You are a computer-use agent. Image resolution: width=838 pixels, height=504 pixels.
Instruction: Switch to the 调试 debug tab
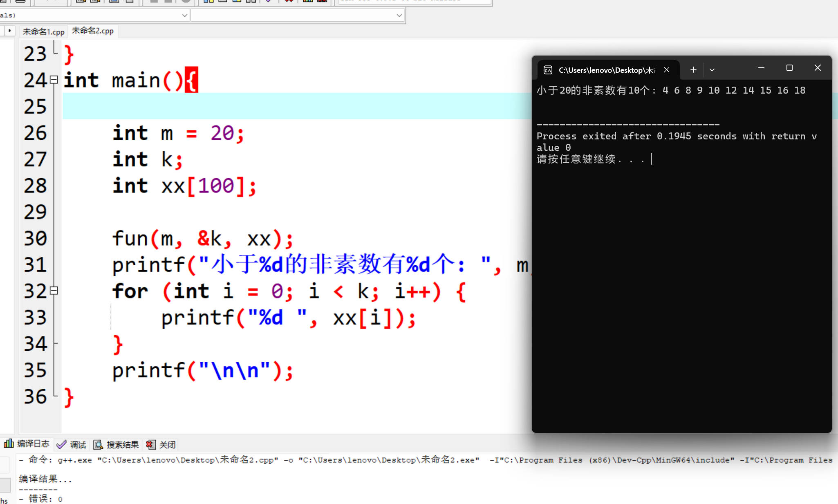pos(72,445)
